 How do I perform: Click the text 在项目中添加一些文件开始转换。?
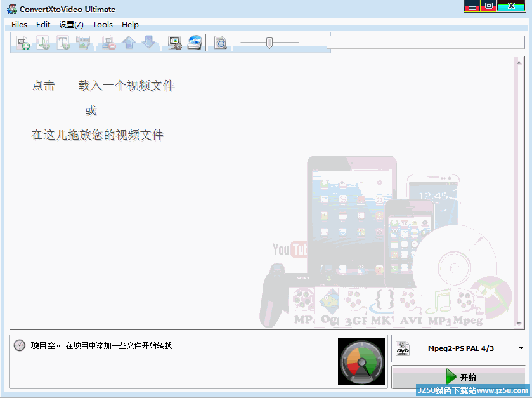click(x=121, y=346)
